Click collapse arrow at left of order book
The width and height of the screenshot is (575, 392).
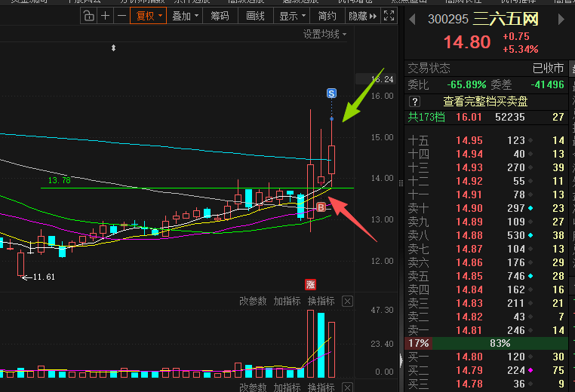(401, 361)
